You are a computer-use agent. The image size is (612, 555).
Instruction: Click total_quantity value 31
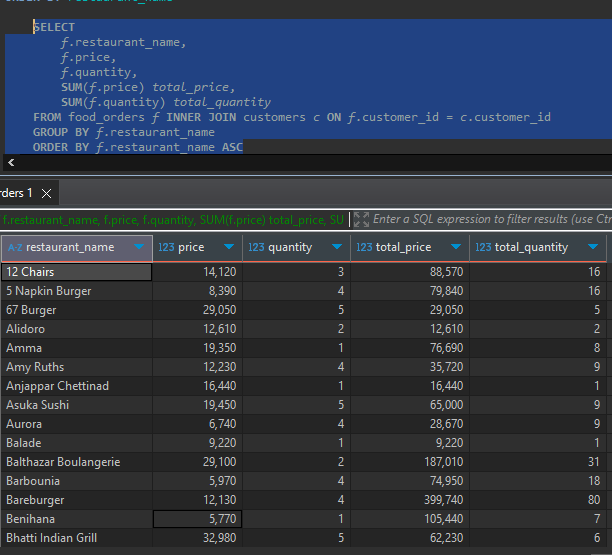(538, 462)
